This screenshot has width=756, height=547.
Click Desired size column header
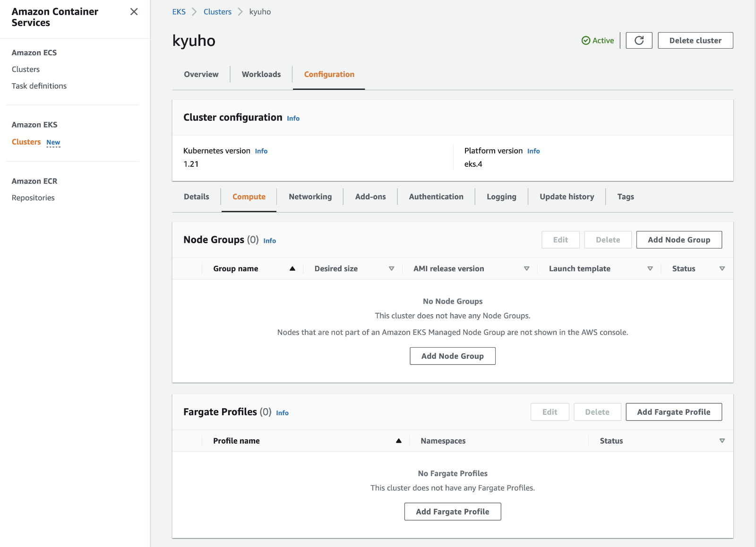pyautogui.click(x=336, y=269)
